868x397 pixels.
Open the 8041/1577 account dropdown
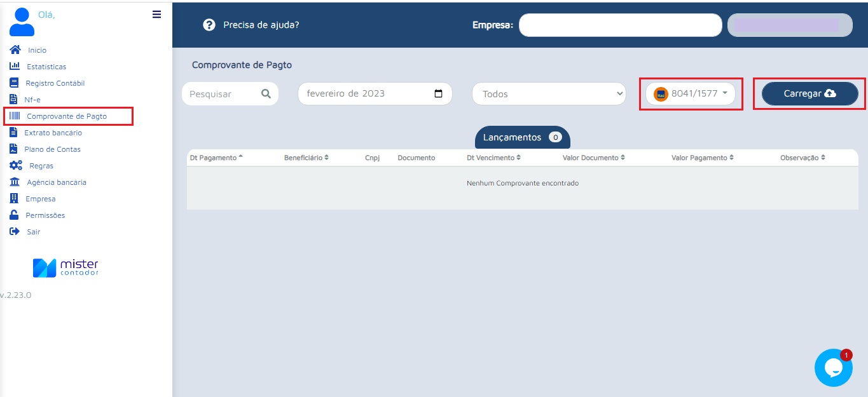pyautogui.click(x=691, y=93)
